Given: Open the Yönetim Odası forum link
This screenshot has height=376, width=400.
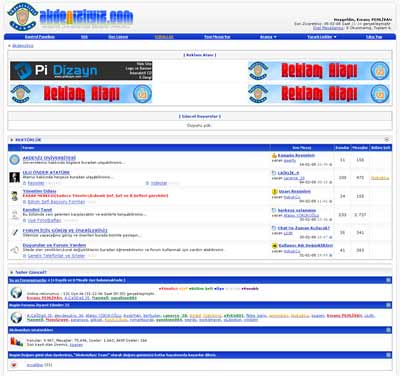Looking at the screenshot, I should point(39,191).
